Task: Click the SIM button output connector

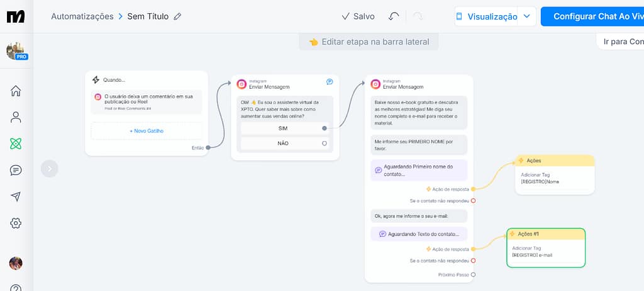Action: pyautogui.click(x=325, y=128)
